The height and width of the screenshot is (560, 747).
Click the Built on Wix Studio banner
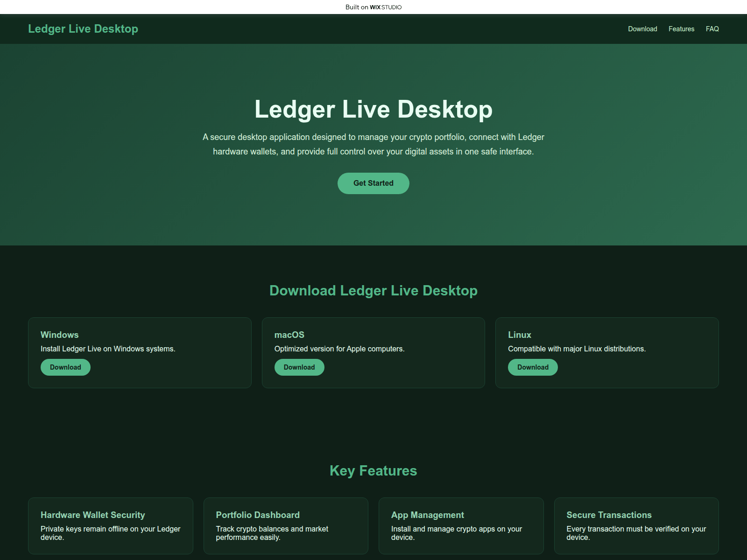[373, 7]
